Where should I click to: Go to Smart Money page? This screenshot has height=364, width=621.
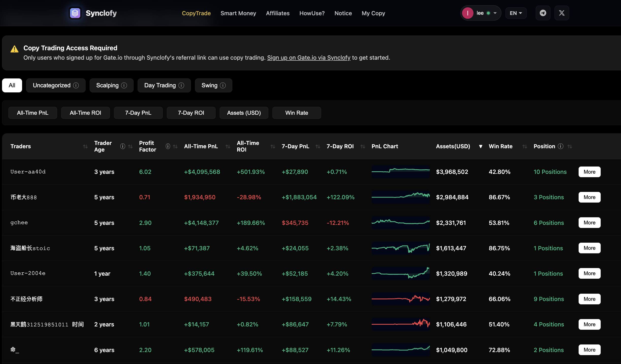coord(238,13)
